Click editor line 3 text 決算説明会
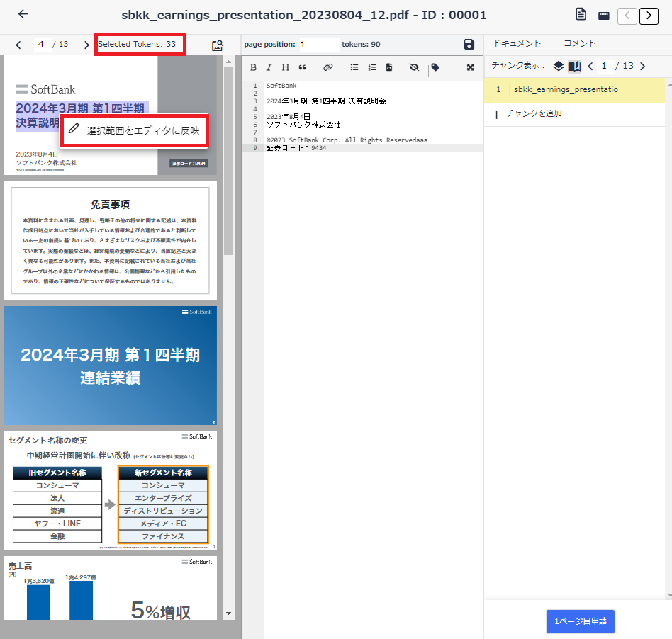Screen dimensions: 672x639 367,101
